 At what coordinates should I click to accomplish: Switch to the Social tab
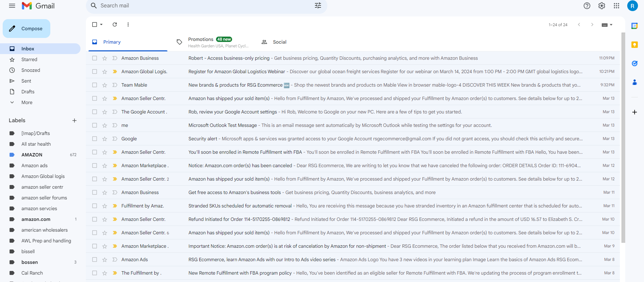pyautogui.click(x=280, y=42)
